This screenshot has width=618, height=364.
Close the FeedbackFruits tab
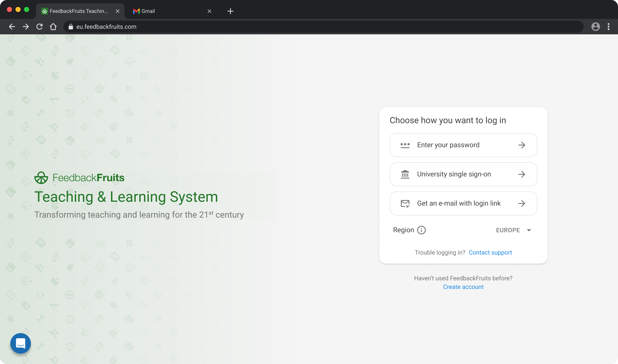click(x=117, y=11)
